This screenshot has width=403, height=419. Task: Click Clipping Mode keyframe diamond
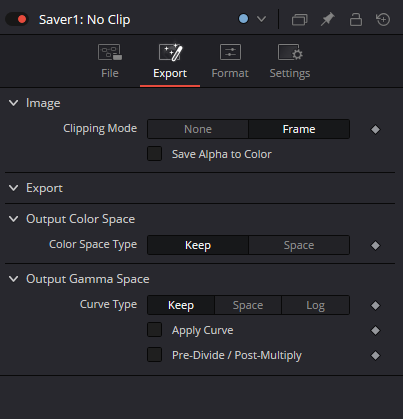point(375,129)
